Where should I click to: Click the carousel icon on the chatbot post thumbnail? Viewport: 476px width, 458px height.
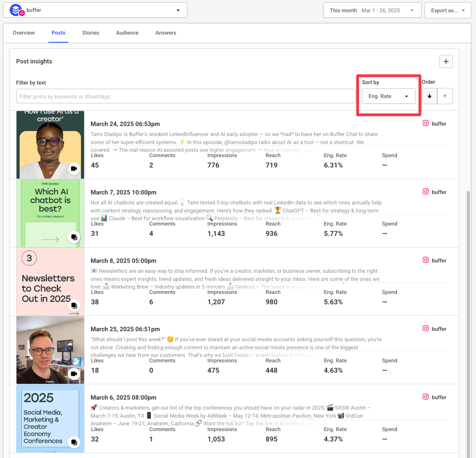[74, 237]
